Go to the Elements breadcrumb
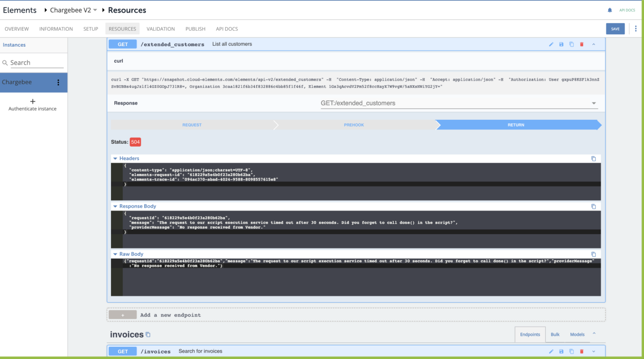The image size is (644, 359). coord(20,10)
